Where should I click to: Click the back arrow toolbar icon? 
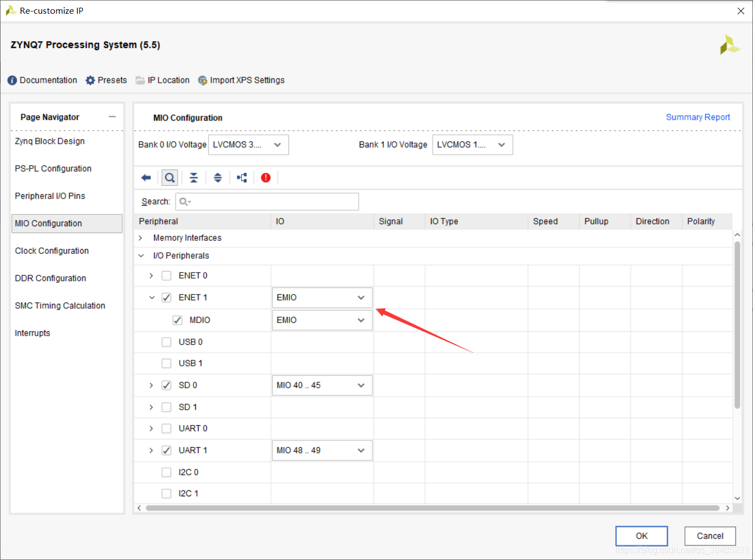[x=146, y=178]
